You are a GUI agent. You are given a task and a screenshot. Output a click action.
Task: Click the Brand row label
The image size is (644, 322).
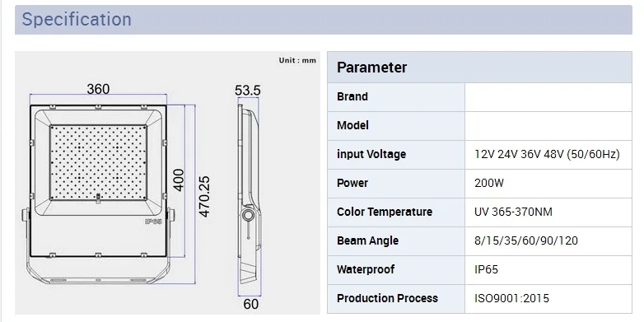click(352, 96)
